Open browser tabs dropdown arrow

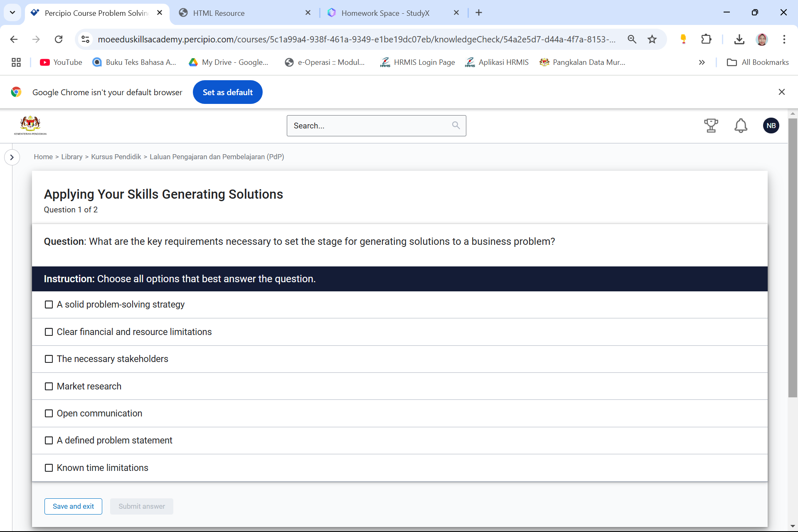click(13, 12)
